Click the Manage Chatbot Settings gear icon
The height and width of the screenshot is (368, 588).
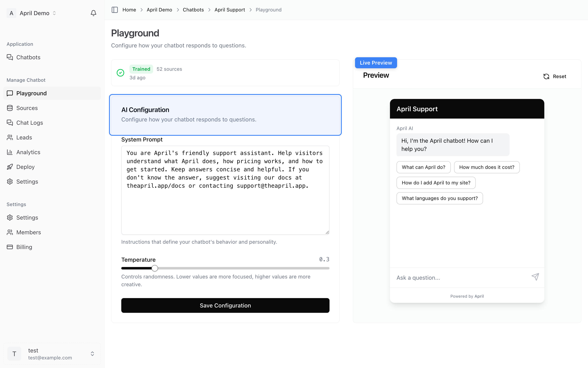(10, 182)
